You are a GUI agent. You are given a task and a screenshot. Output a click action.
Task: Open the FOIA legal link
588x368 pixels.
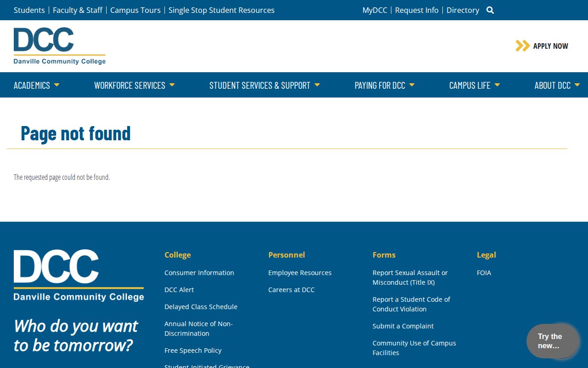click(x=484, y=273)
